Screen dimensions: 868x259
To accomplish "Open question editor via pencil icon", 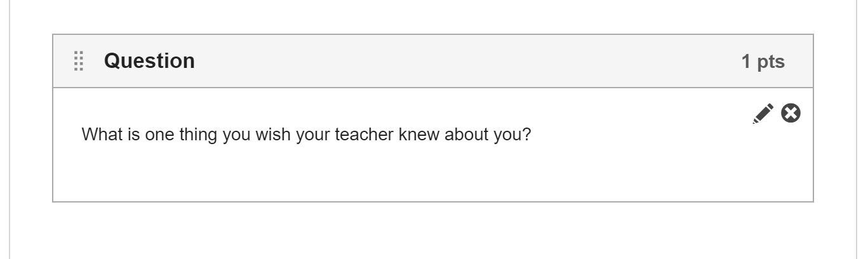I will tap(763, 113).
